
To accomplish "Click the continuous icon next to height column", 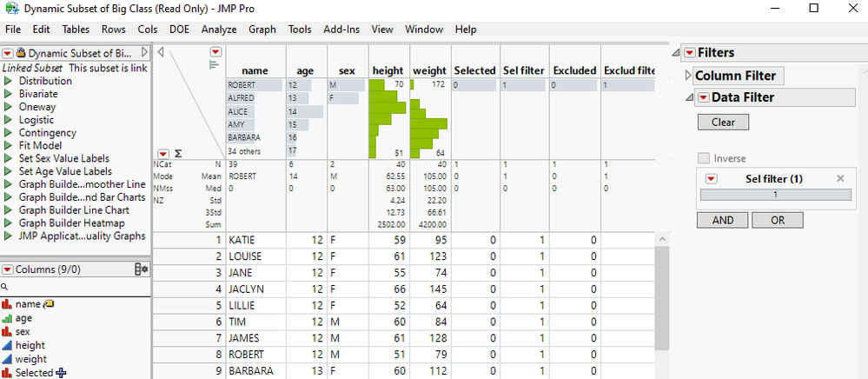I will pos(7,345).
